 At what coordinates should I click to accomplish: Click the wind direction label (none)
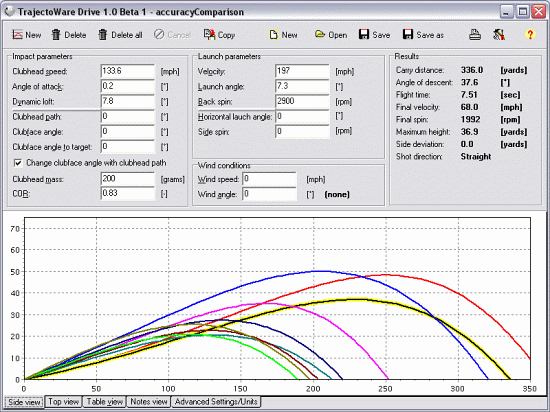pyautogui.click(x=337, y=194)
